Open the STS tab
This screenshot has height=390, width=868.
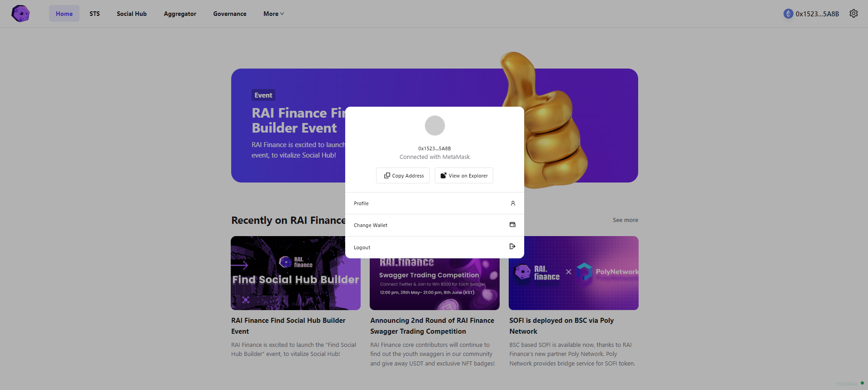pos(94,14)
